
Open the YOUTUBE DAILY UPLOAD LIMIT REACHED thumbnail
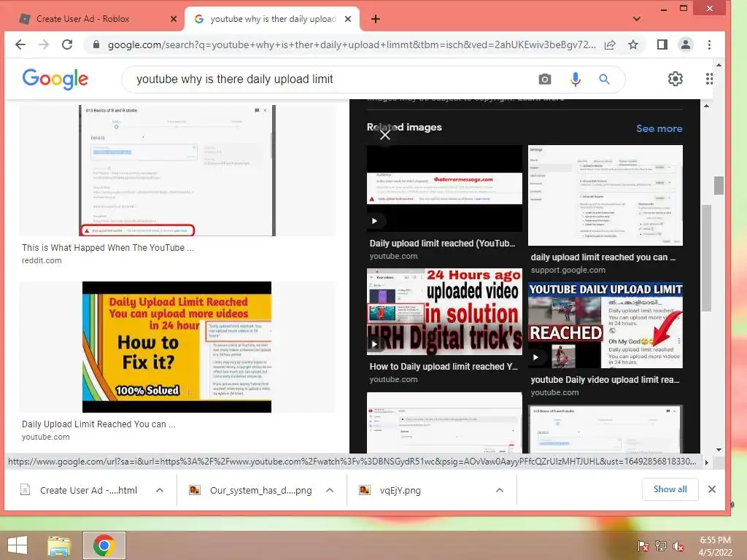coord(605,325)
